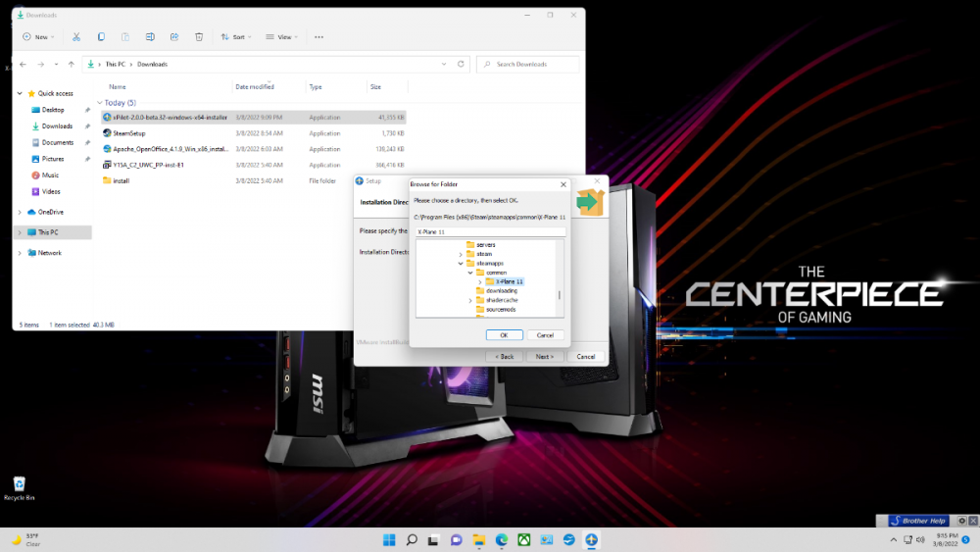980x552 pixels.
Task: Refresh the Downloads folder view
Action: [461, 64]
